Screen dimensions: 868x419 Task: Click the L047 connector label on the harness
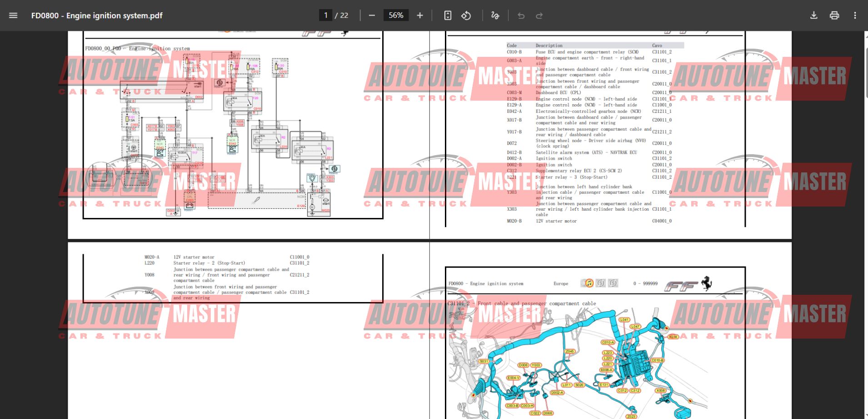(x=635, y=327)
